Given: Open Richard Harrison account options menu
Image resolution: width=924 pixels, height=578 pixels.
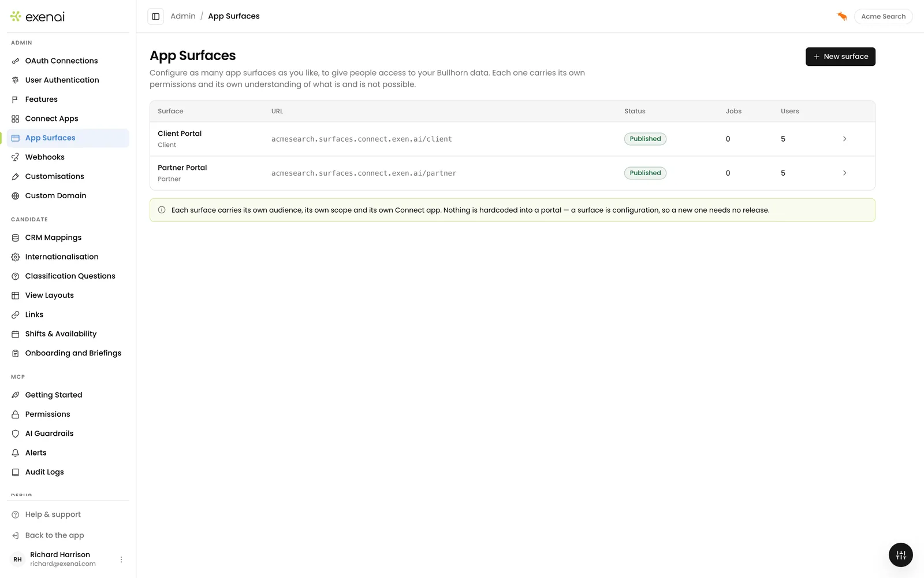Looking at the screenshot, I should [121, 560].
